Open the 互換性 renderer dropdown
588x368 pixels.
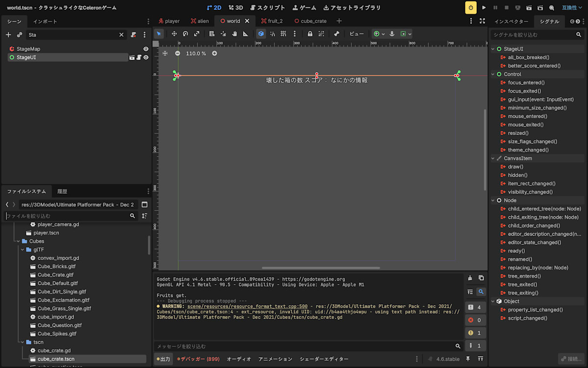572,7
